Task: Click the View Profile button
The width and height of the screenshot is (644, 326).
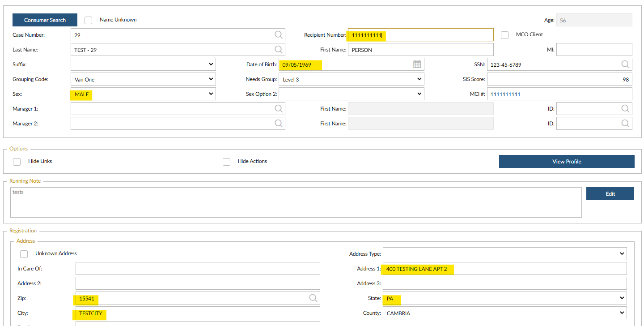Action: tap(567, 162)
